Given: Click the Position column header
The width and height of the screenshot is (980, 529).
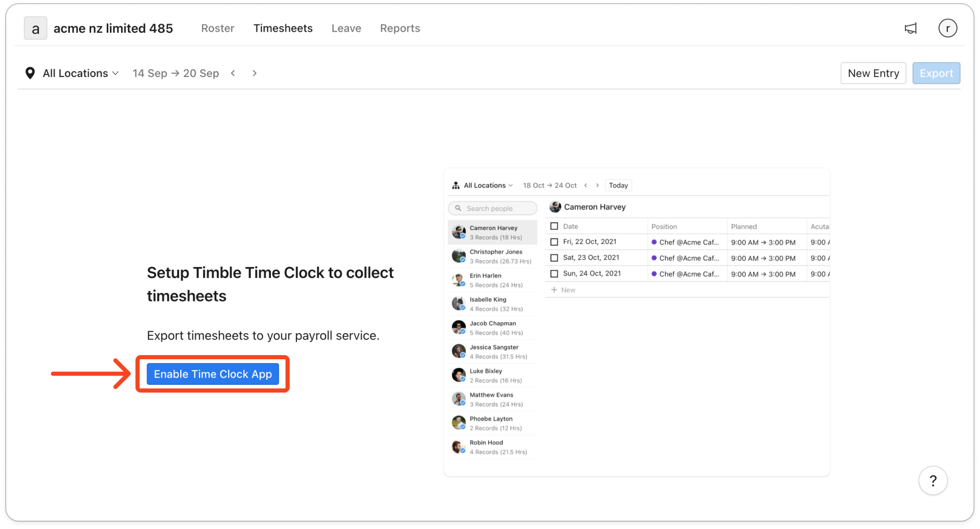Looking at the screenshot, I should click(x=664, y=226).
